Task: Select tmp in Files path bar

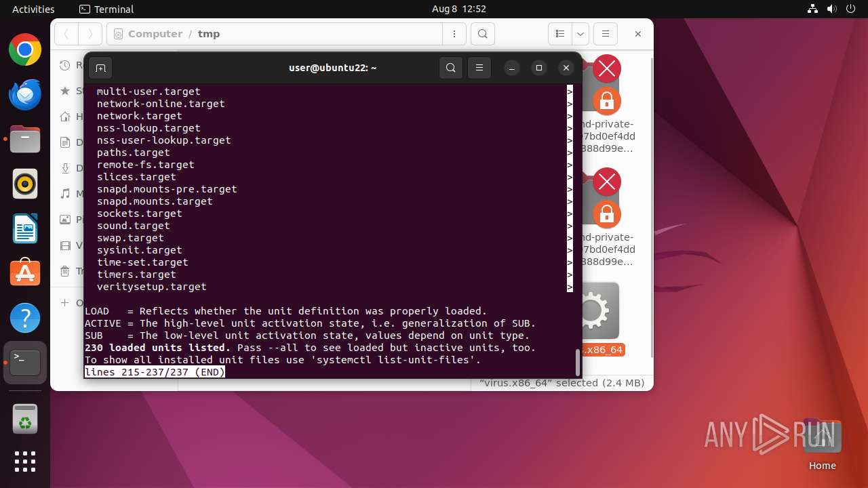Action: (x=209, y=34)
